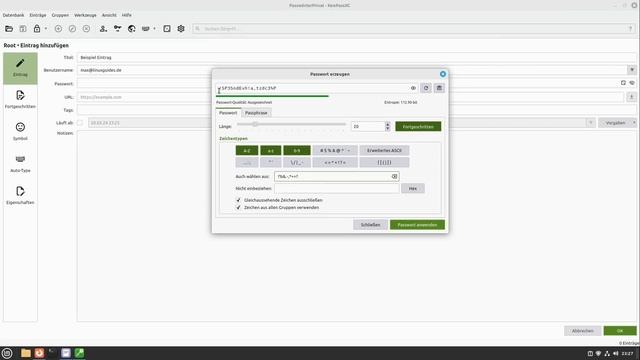Viewport: 640px width, 360px height.
Task: Copy password using the key toolbar icon
Action: (118, 29)
